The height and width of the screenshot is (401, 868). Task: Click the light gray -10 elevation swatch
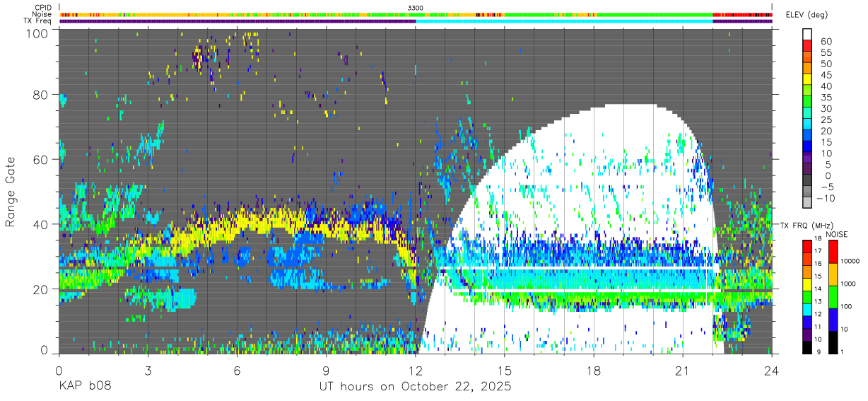[x=807, y=202]
